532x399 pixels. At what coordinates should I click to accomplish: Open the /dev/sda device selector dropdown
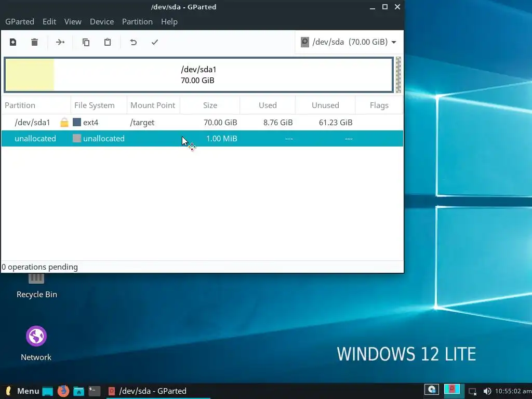349,42
